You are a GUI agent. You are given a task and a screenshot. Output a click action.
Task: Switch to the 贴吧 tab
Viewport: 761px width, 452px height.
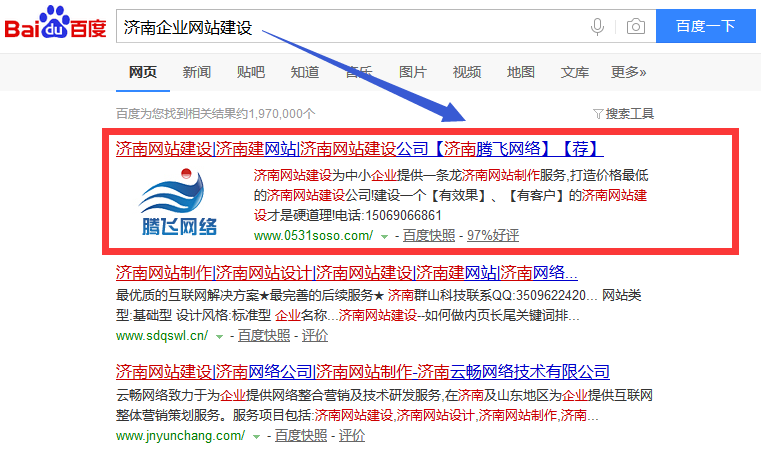coord(250,72)
